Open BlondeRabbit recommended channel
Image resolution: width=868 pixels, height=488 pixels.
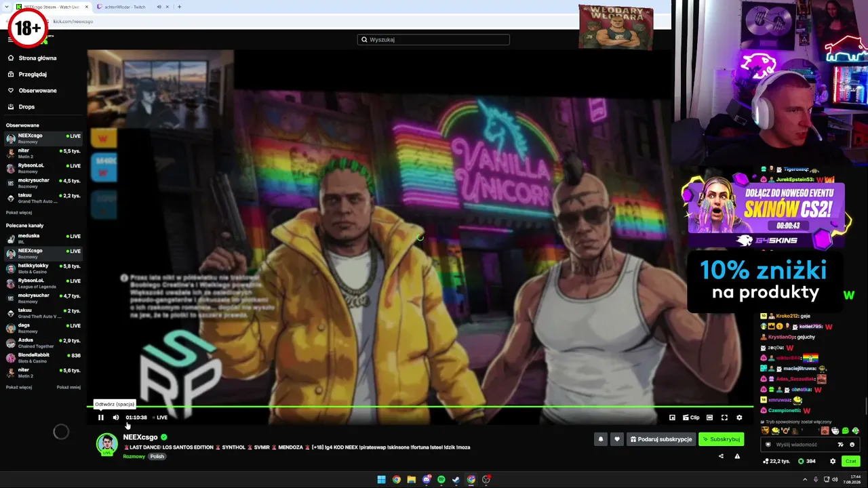(x=43, y=358)
